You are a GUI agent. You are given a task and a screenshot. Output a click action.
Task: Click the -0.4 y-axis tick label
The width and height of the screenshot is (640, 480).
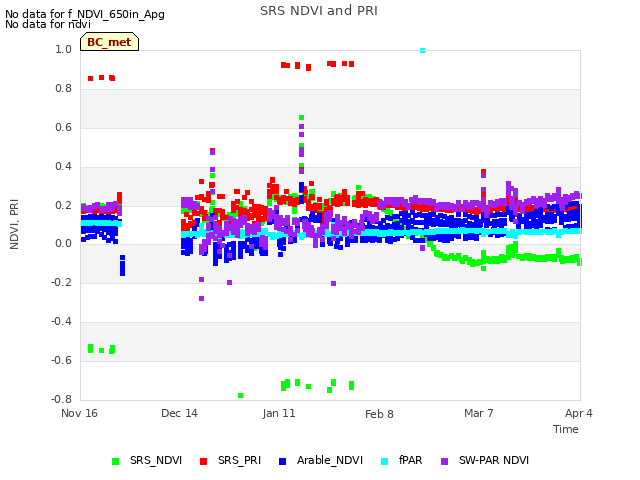(x=61, y=322)
